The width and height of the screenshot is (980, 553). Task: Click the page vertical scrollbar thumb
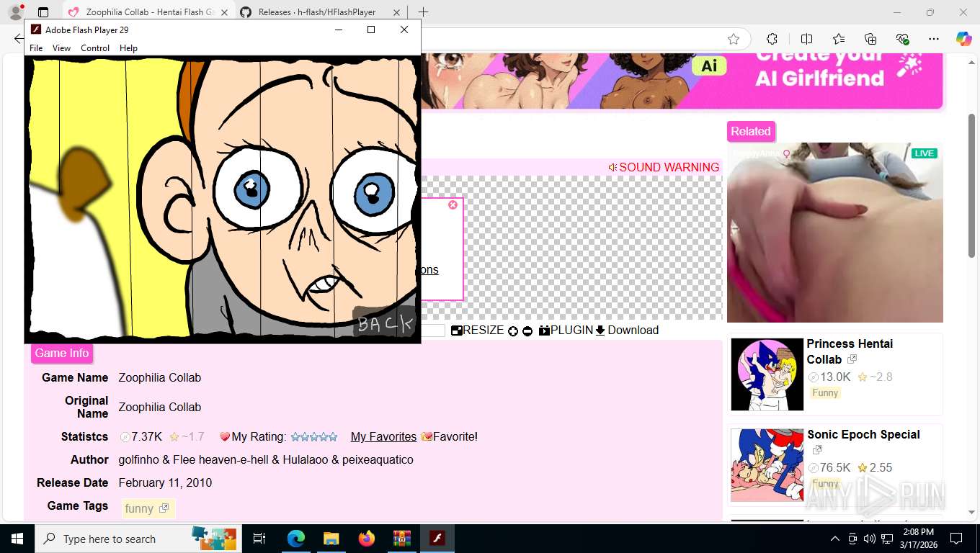pos(972,185)
